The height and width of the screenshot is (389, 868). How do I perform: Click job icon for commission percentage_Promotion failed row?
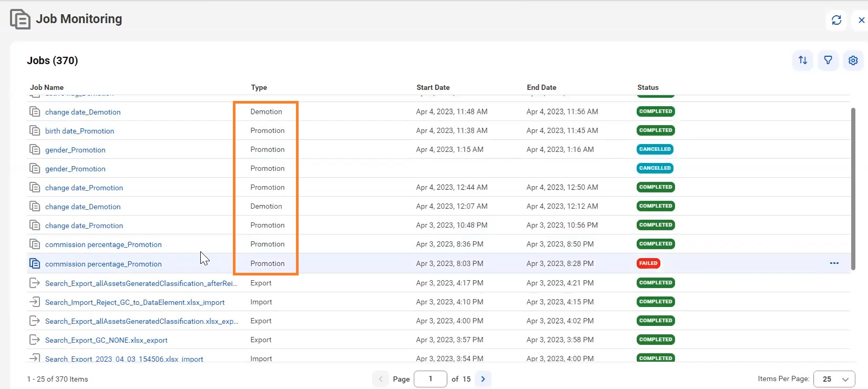tap(35, 263)
